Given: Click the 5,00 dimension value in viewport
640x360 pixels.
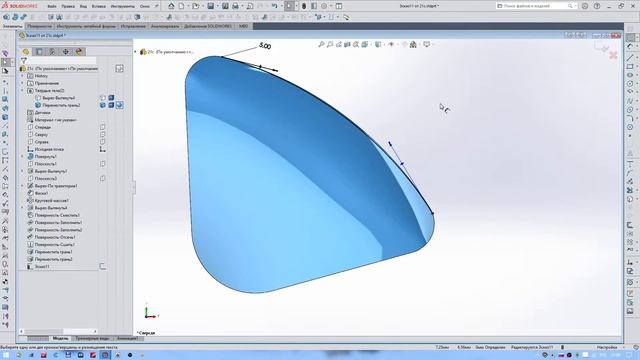Looking at the screenshot, I should click(265, 46).
